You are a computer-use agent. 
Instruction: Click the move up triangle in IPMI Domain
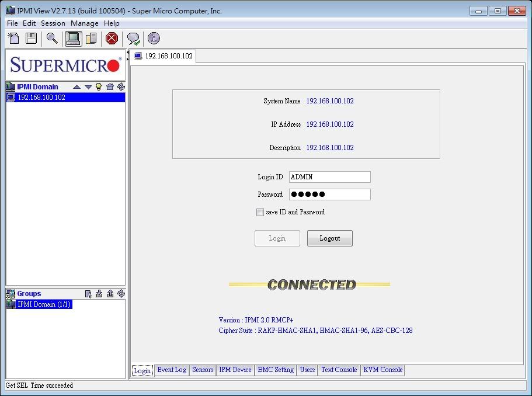77,87
